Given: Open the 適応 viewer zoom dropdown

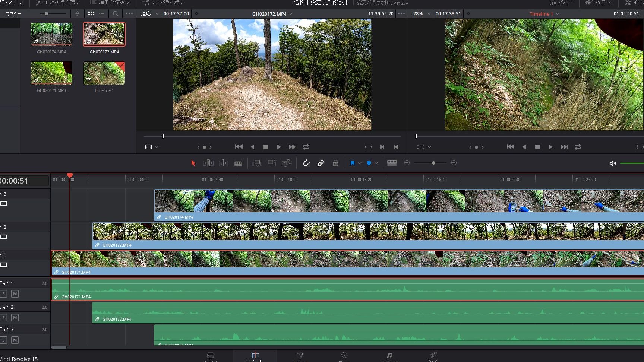Looking at the screenshot, I should [149, 13].
